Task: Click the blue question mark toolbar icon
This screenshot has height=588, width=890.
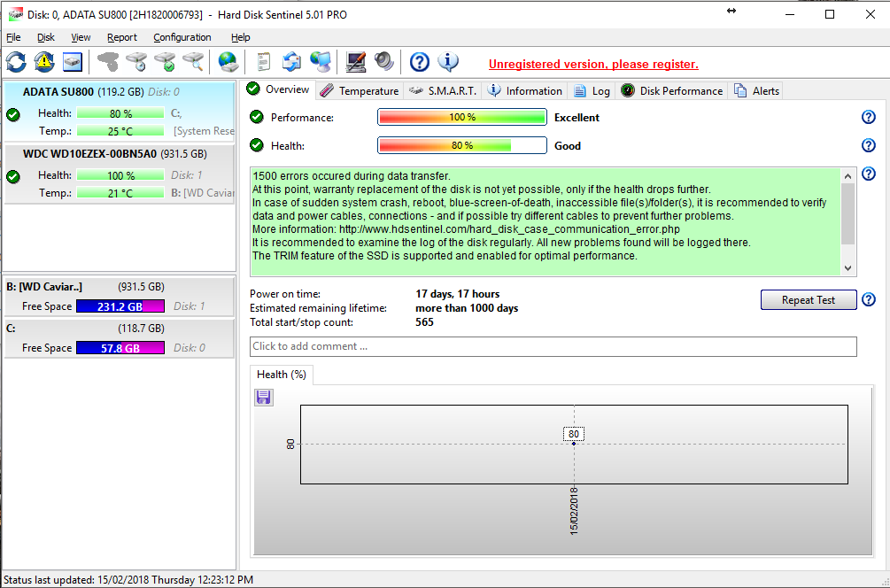Action: tap(420, 62)
